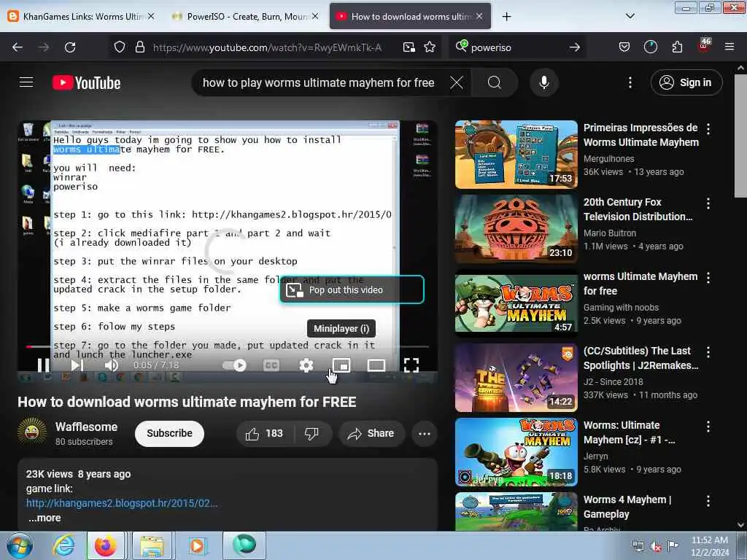Subscribe to Wafflesome channel

pyautogui.click(x=169, y=433)
